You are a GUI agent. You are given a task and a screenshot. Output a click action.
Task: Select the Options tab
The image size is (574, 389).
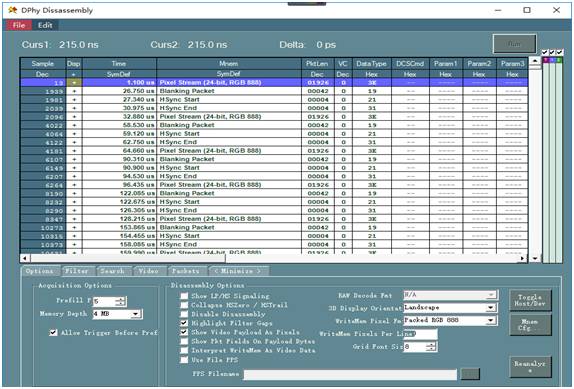(40, 271)
